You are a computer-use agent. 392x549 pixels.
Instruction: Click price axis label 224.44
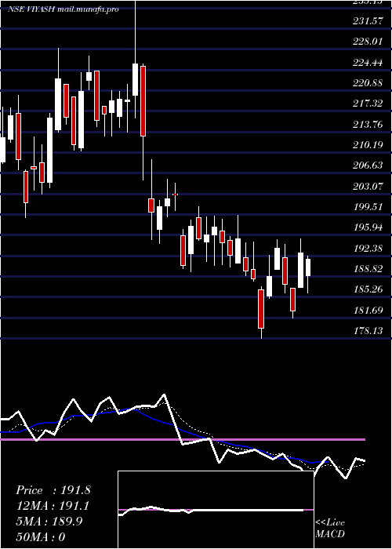pyautogui.click(x=368, y=62)
